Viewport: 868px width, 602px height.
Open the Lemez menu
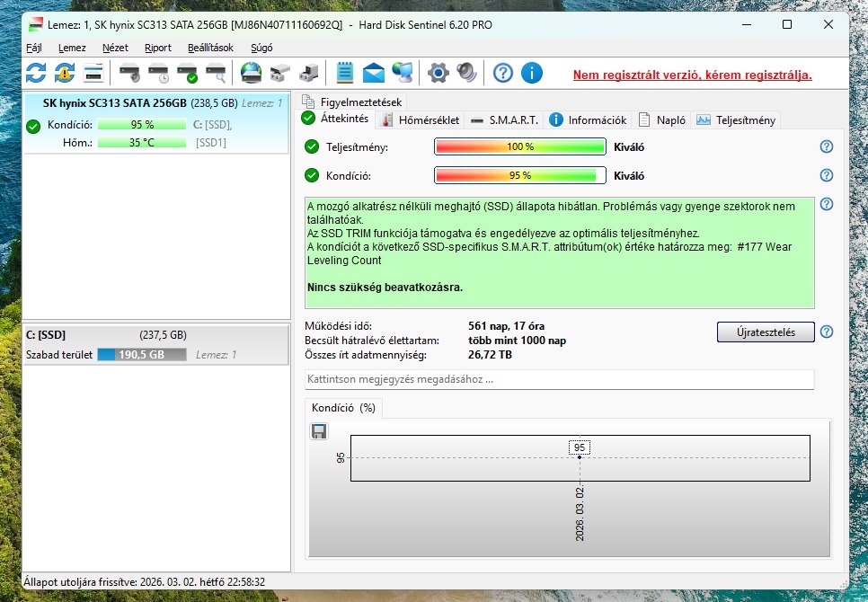[72, 48]
